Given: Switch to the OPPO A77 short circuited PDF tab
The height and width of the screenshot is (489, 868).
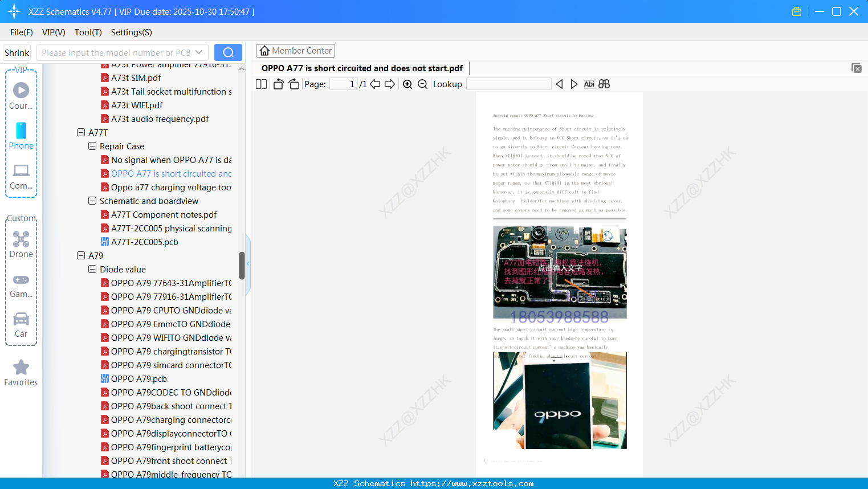Looking at the screenshot, I should pos(362,68).
